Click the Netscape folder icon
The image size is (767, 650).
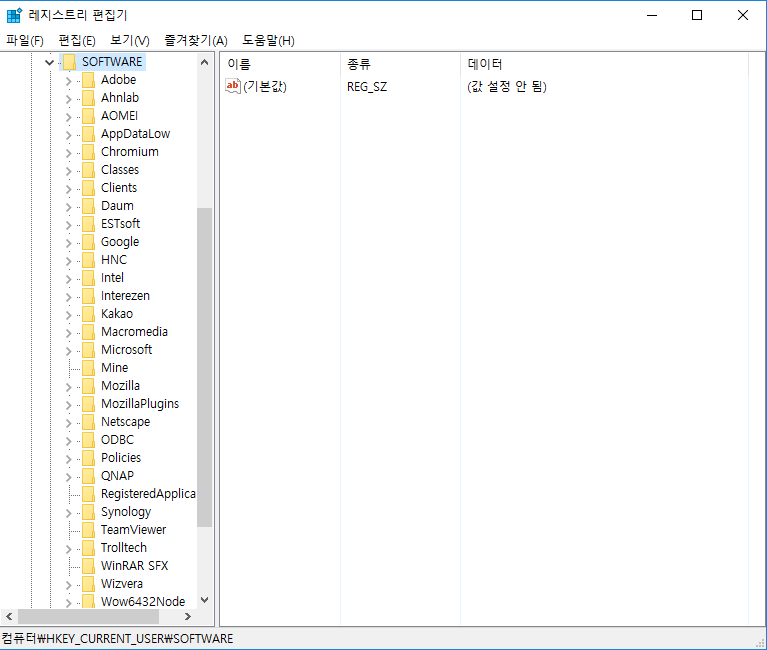[x=89, y=422]
